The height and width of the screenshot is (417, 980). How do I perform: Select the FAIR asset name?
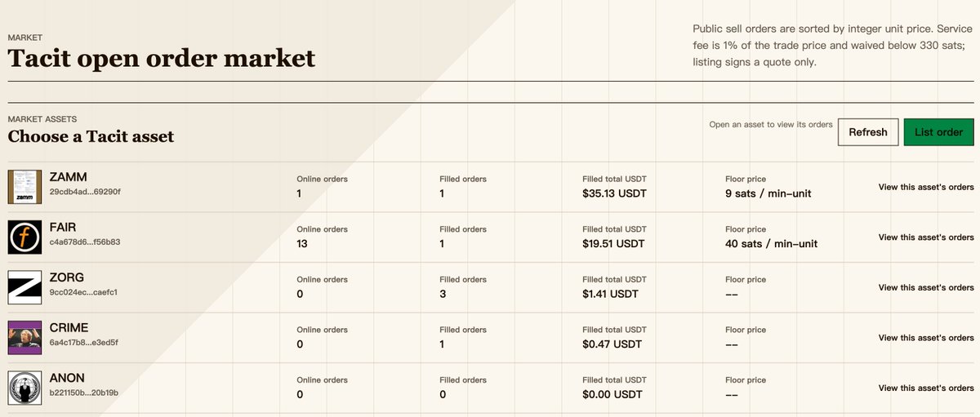pyautogui.click(x=63, y=227)
